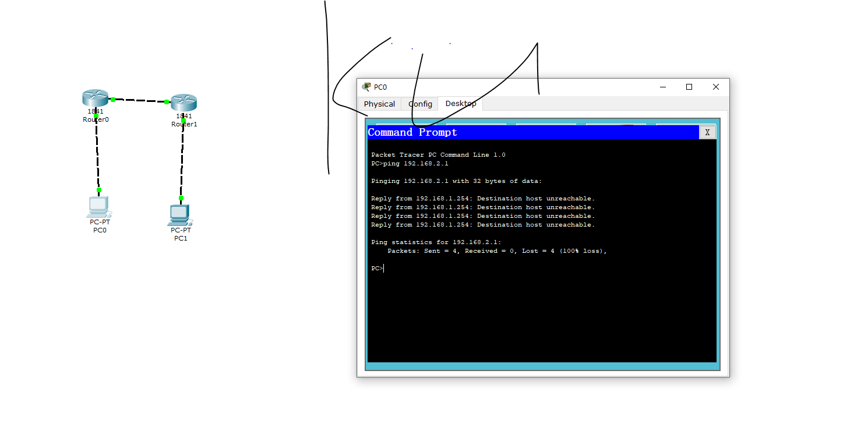Click the PC1 computer icon
Viewport: 868px width, 427px height.
pos(179,215)
